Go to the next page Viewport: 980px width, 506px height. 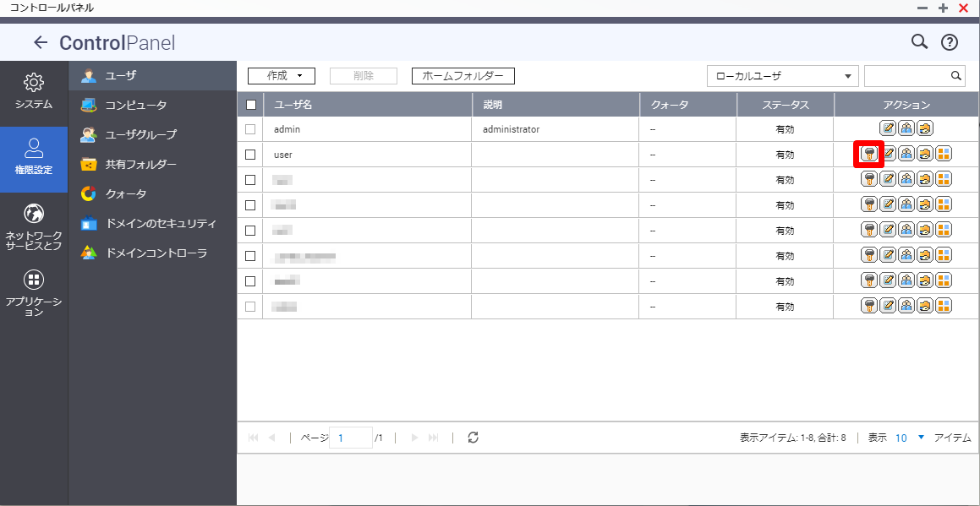(414, 438)
